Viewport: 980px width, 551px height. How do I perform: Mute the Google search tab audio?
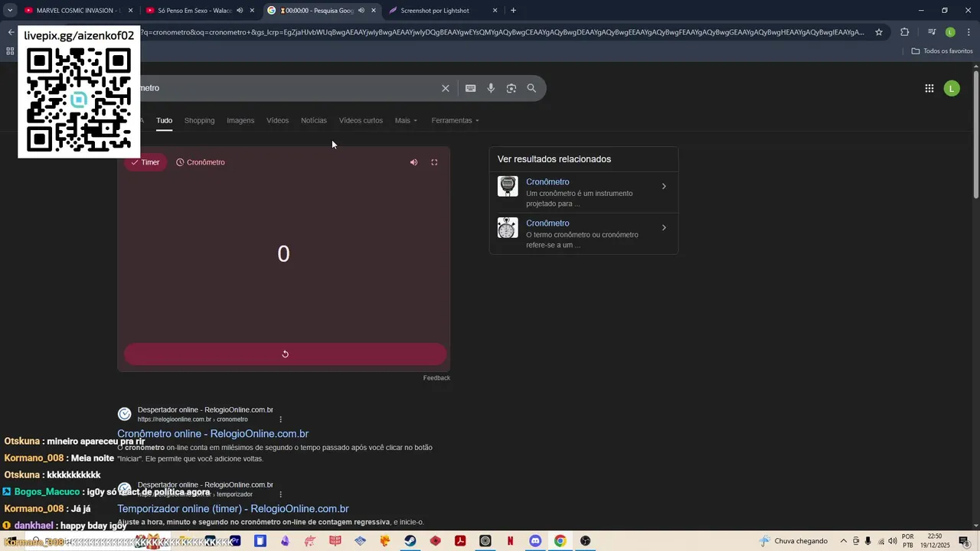pos(361,11)
